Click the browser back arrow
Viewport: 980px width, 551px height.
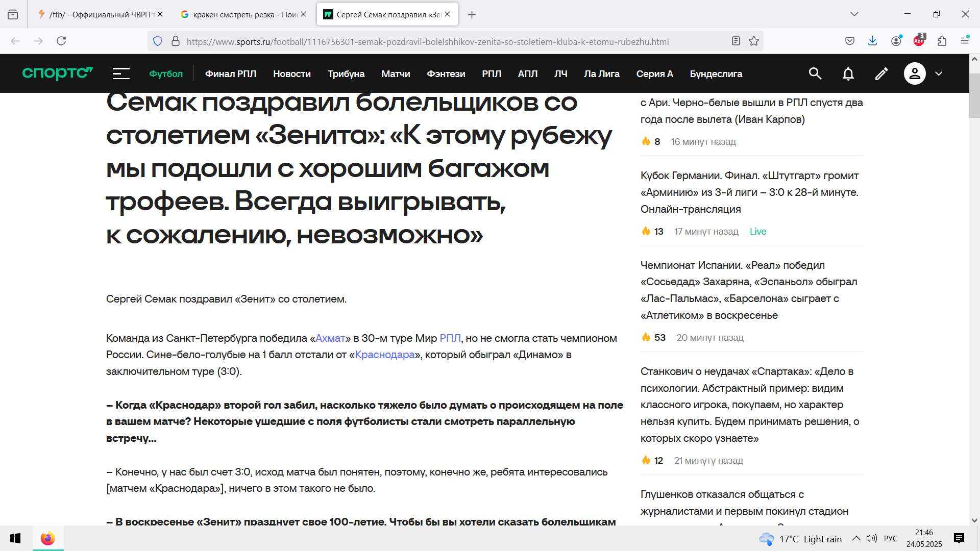coord(15,41)
